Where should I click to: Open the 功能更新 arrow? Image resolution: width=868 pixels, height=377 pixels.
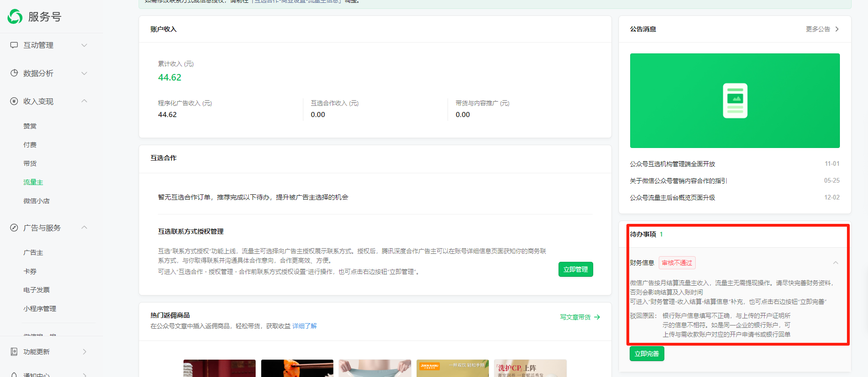84,352
